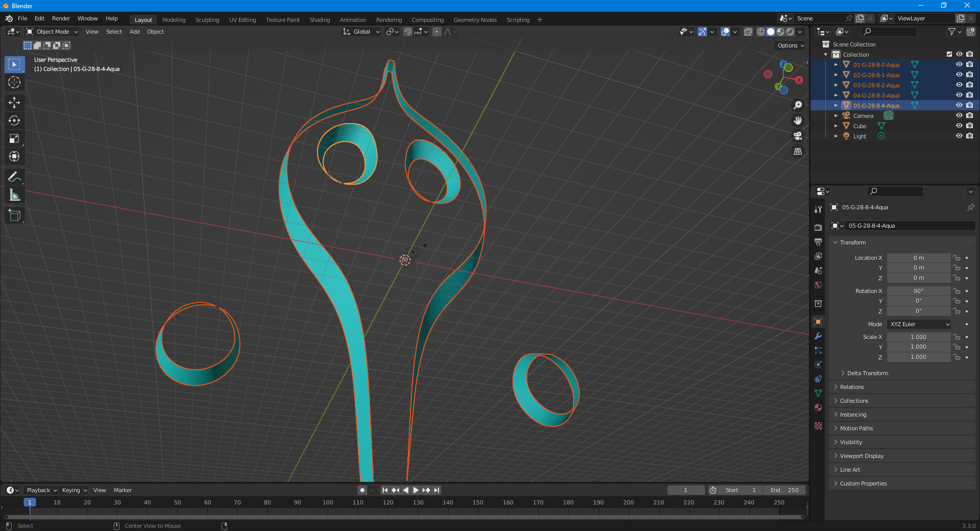Hide the Cube object in viewport

[x=959, y=126]
